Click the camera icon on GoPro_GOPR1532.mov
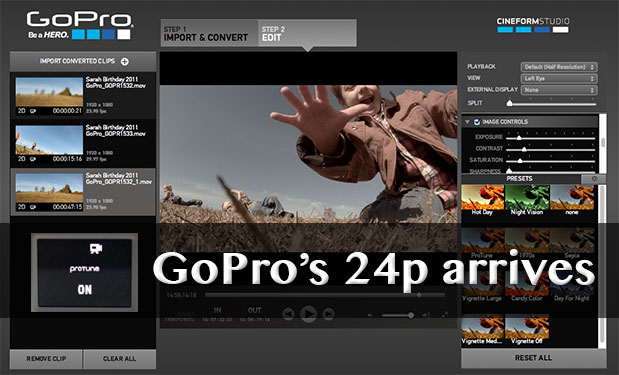This screenshot has height=375, width=619. coord(33,111)
